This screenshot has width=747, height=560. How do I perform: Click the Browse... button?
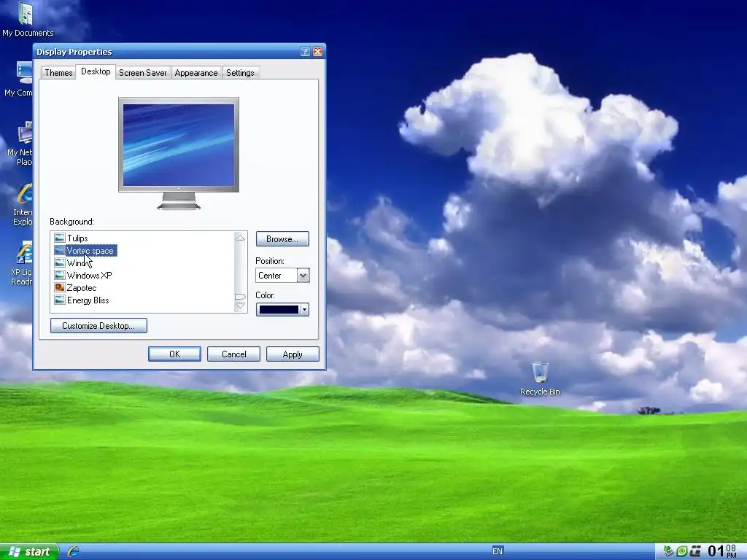pyautogui.click(x=282, y=239)
